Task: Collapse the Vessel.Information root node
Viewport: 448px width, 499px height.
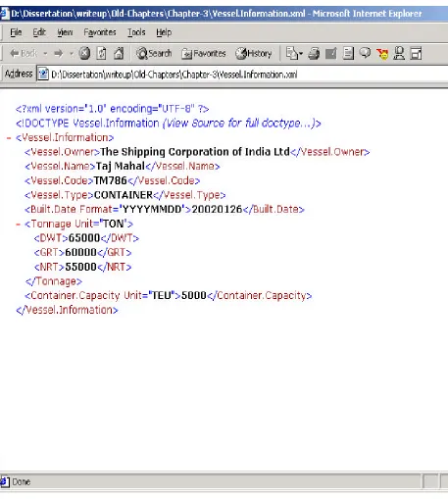Action: pyautogui.click(x=9, y=138)
